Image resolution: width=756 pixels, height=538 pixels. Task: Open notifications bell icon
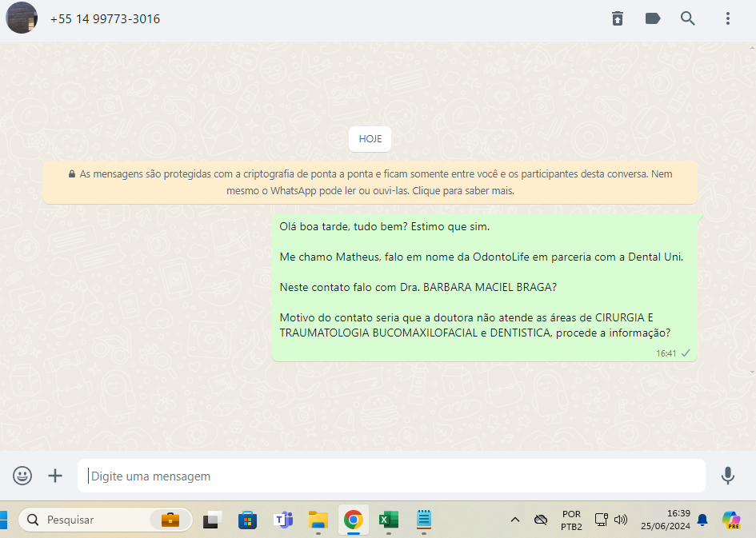(x=702, y=520)
